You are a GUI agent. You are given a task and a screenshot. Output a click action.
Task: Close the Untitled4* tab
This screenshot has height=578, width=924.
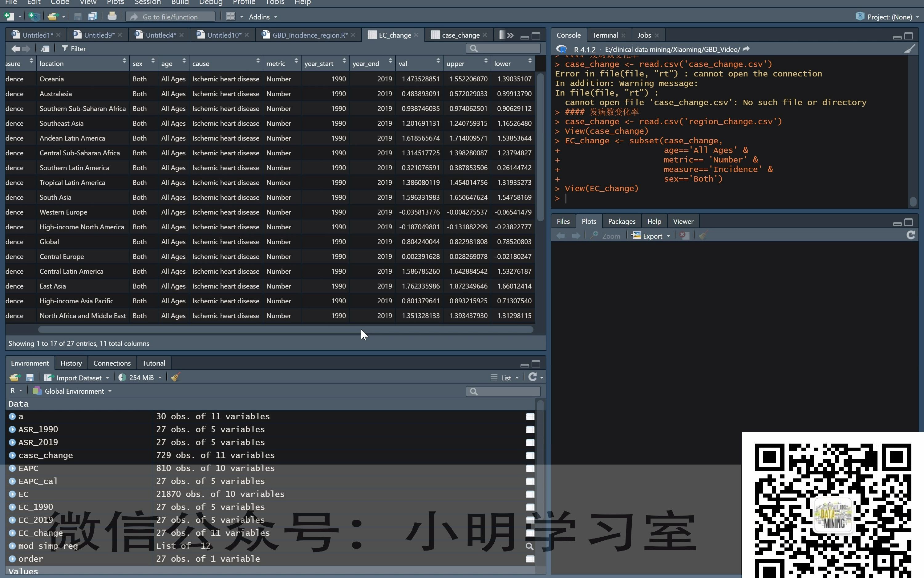click(x=181, y=35)
